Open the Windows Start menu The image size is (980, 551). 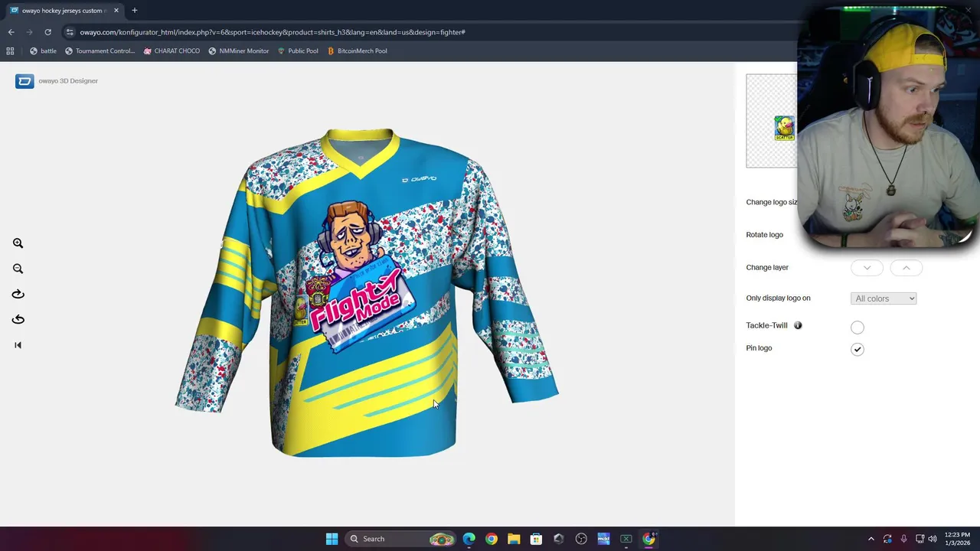pyautogui.click(x=332, y=539)
